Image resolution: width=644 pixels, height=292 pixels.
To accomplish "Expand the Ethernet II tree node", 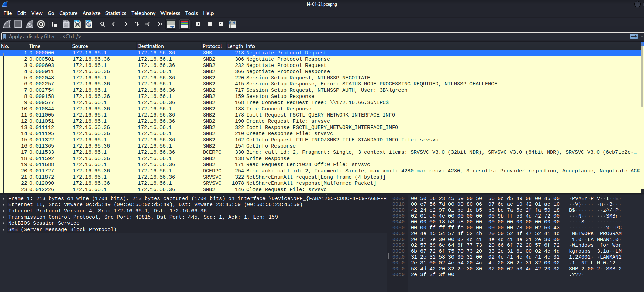I will pos(4,205).
